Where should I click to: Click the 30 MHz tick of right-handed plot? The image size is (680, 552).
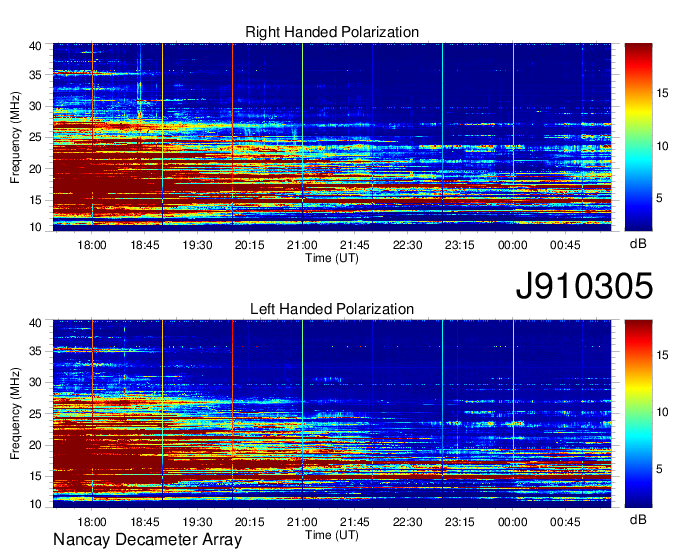click(36, 106)
